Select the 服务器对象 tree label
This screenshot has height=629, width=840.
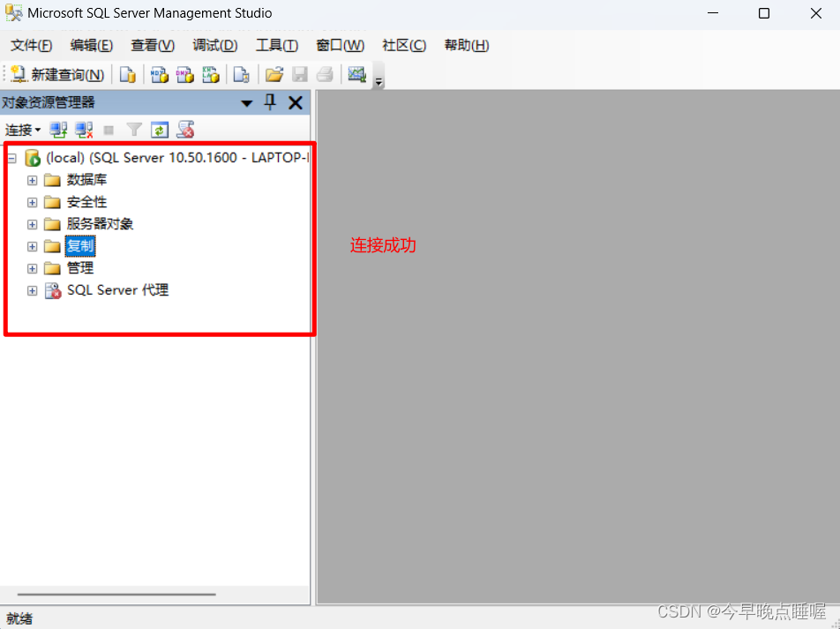coord(101,224)
